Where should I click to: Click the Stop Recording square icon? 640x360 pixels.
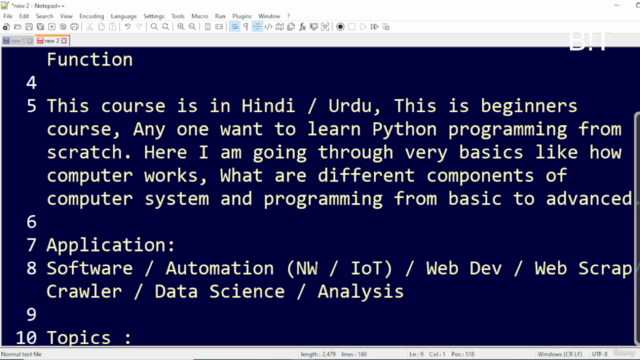(x=352, y=27)
